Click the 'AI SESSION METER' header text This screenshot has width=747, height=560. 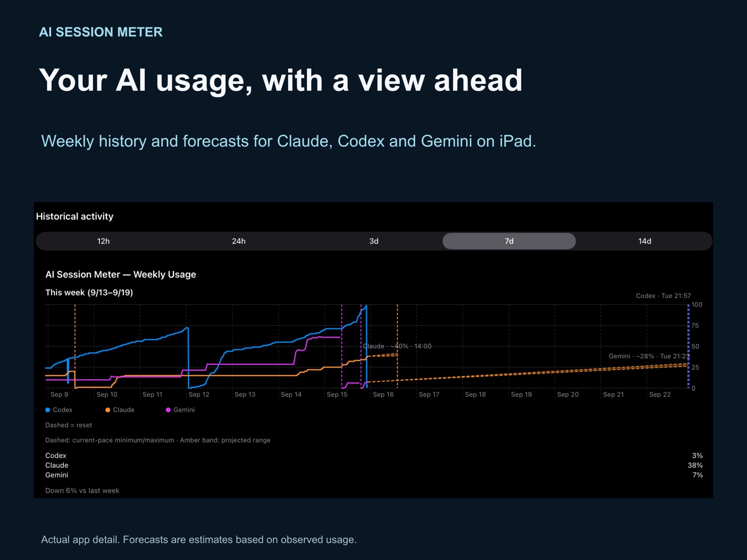101,32
